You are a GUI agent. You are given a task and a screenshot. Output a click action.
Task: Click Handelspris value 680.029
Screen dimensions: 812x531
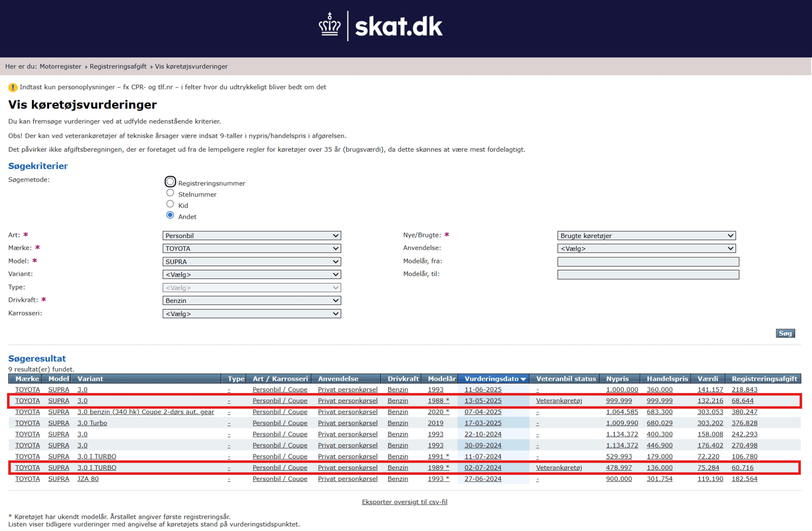coord(659,423)
